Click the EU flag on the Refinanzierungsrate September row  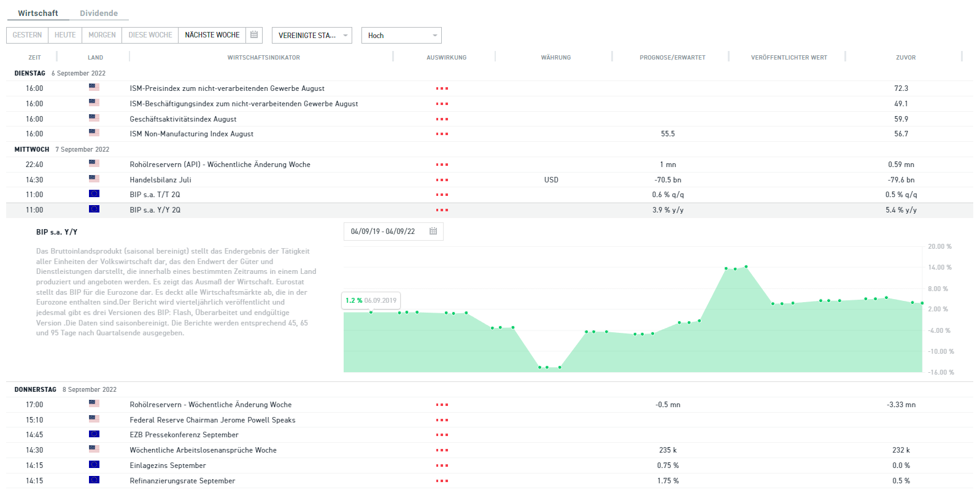pos(94,480)
